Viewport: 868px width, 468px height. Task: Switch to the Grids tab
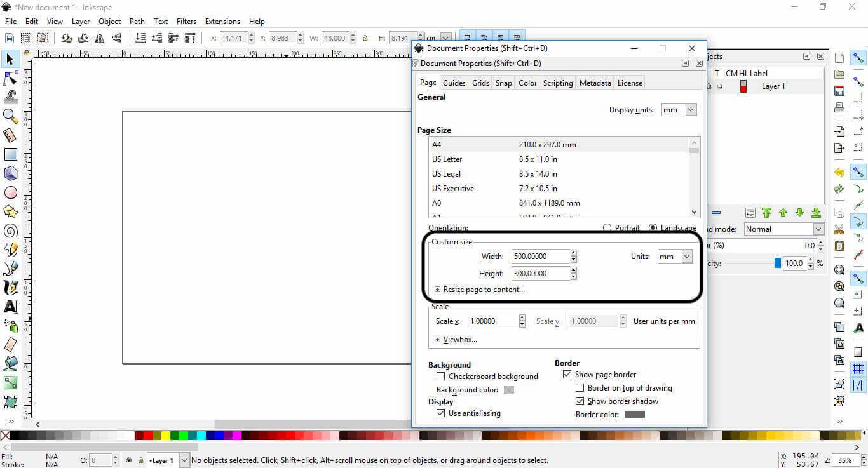tap(480, 83)
